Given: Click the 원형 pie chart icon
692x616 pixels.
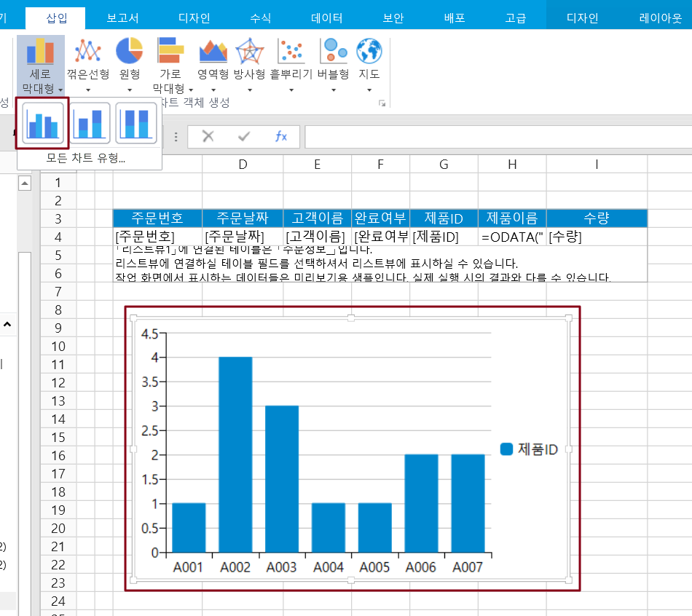Looking at the screenshot, I should (129, 51).
